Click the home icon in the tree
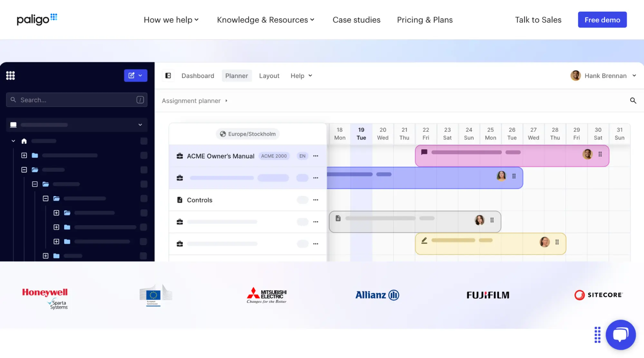 pyautogui.click(x=24, y=141)
